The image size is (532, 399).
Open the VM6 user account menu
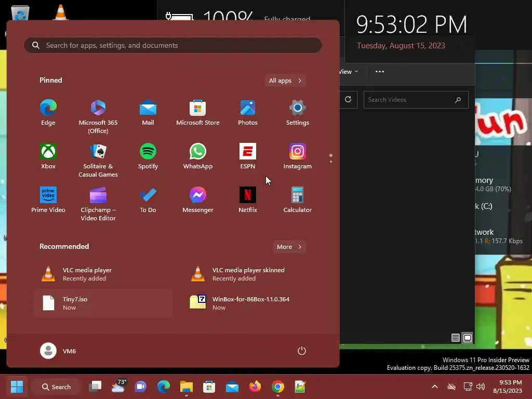[58, 351]
